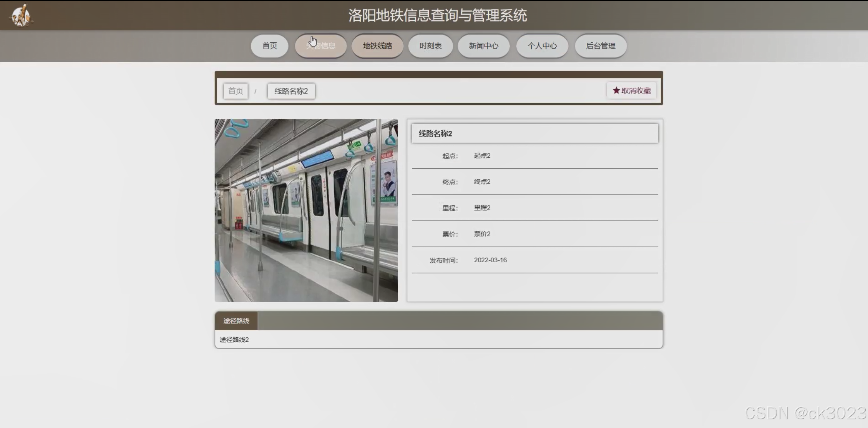The height and width of the screenshot is (428, 868).
Task: Click the 首页 breadcrumb link
Action: (236, 91)
